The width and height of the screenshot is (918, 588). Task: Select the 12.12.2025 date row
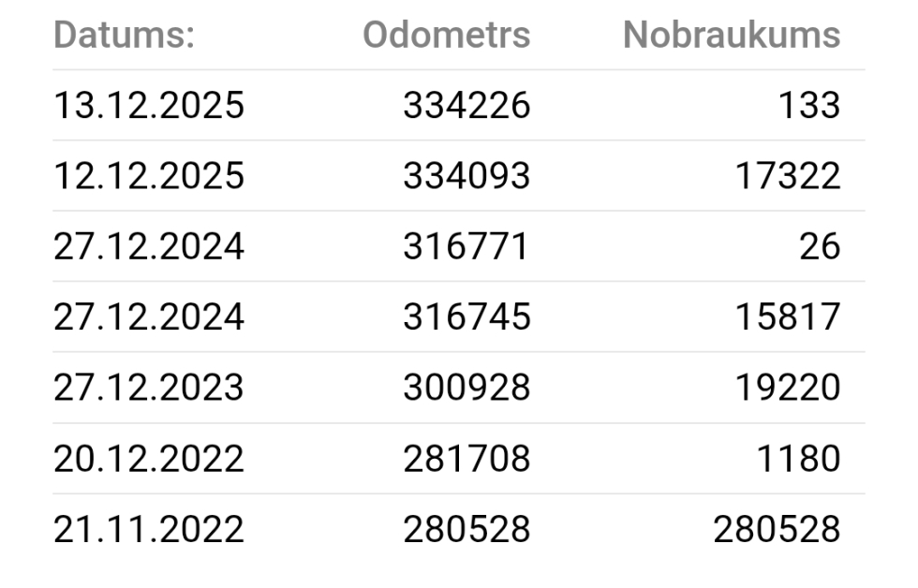[x=148, y=176]
